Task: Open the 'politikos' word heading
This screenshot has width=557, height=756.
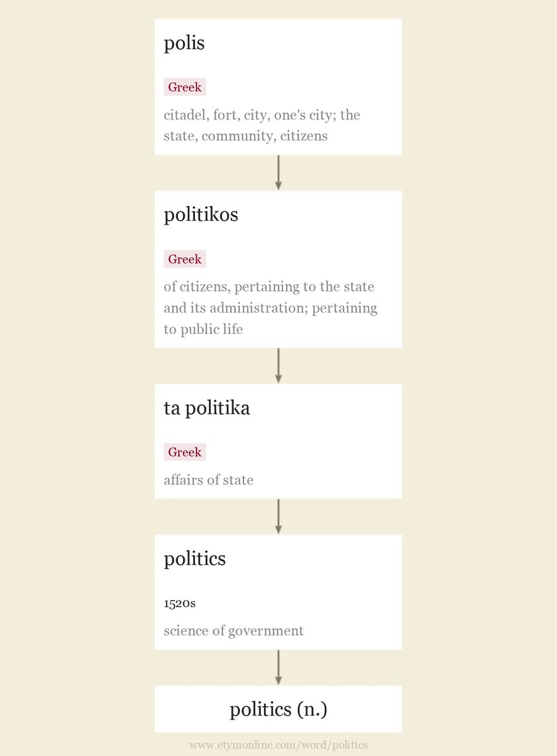Action: tap(201, 215)
